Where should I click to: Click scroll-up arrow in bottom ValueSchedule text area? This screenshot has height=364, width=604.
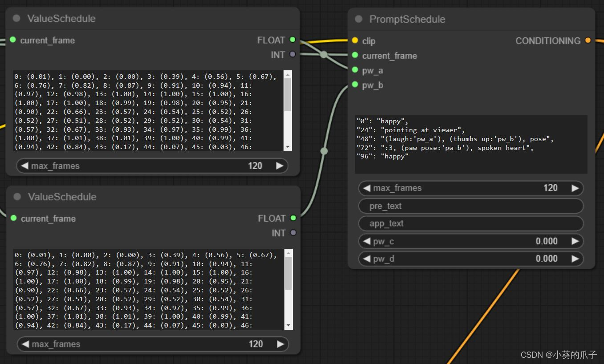coord(289,253)
